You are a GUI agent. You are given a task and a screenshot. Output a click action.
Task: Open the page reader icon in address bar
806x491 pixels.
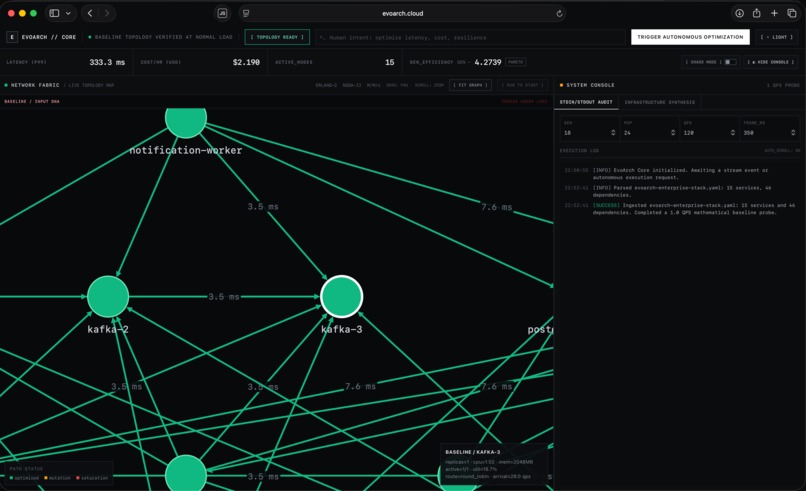(246, 13)
